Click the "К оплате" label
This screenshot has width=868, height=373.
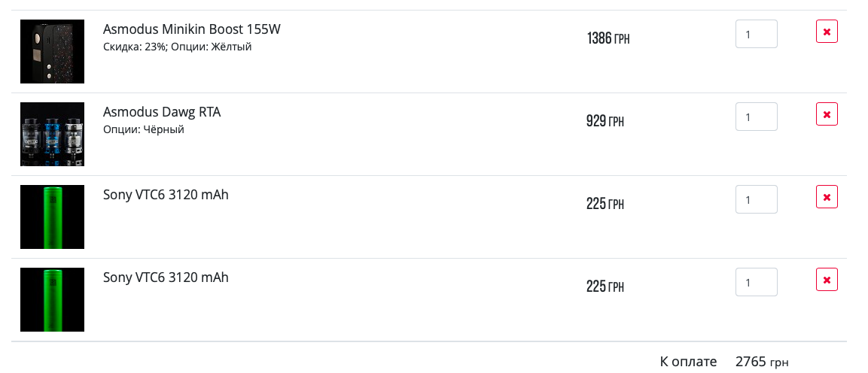(x=688, y=362)
